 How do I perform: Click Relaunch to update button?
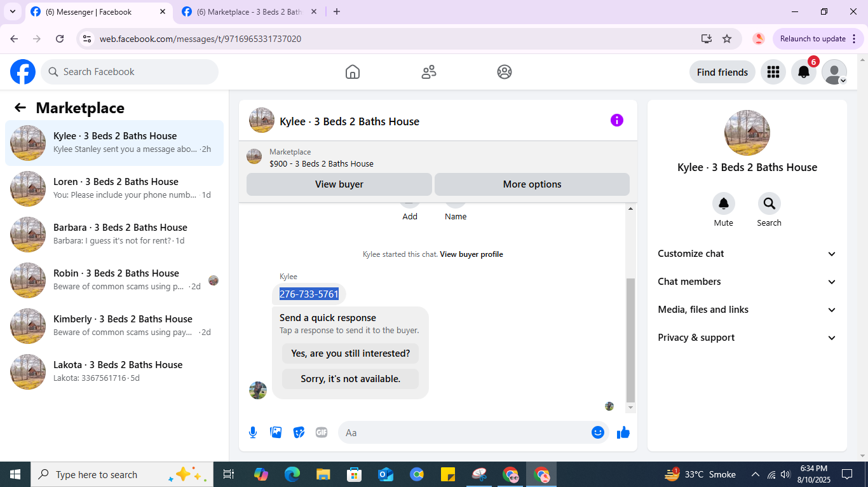(818, 39)
